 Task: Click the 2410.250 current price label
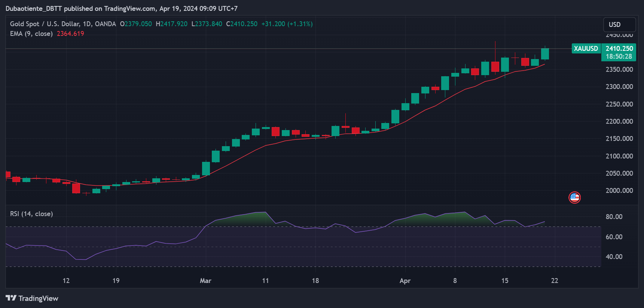[619, 48]
